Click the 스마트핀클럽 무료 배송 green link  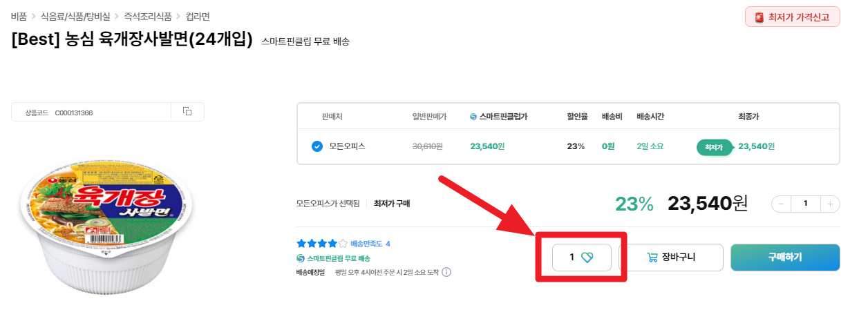(334, 258)
